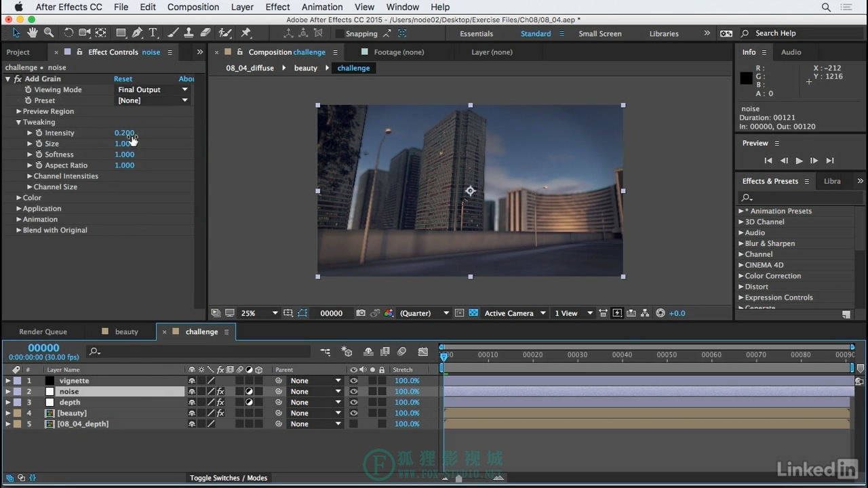Open the Composition Mini-Flowchart in timeline
The image size is (868, 488).
click(x=325, y=352)
